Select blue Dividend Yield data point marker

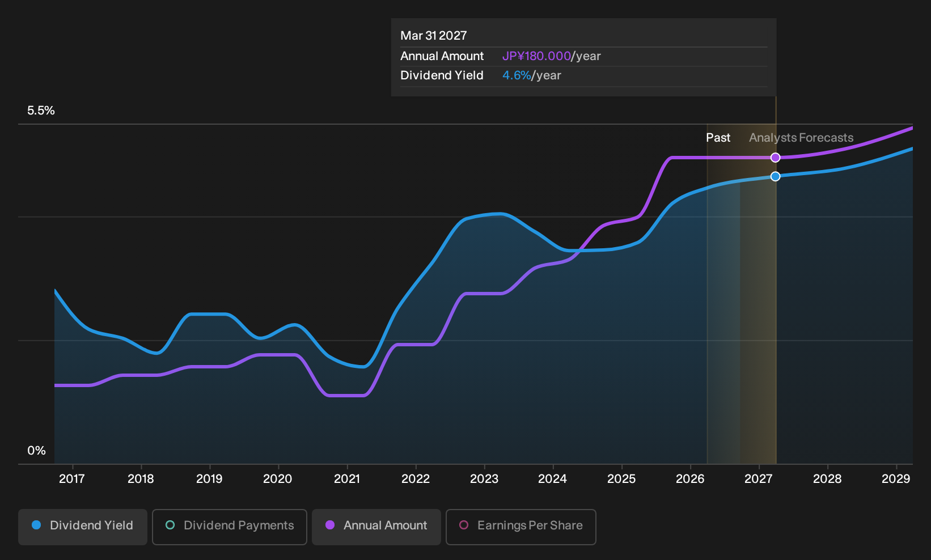(776, 176)
